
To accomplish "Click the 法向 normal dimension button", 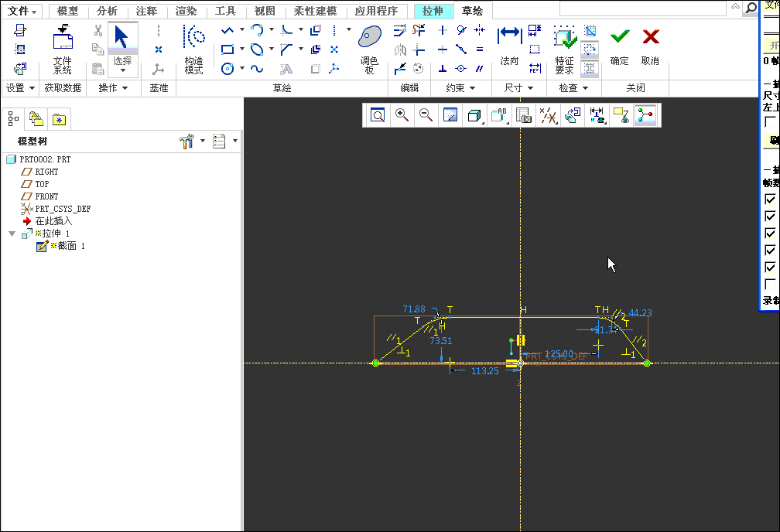I will point(509,46).
